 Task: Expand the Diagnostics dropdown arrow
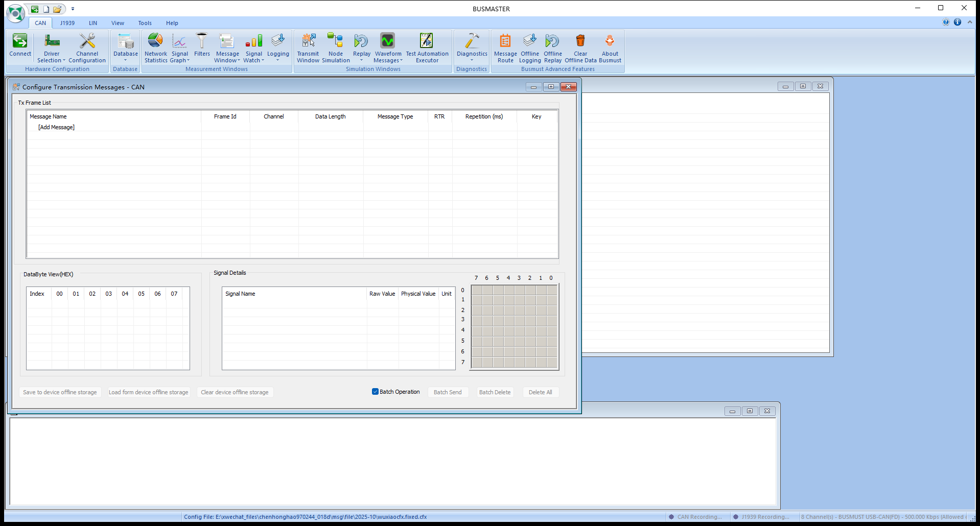tap(472, 60)
